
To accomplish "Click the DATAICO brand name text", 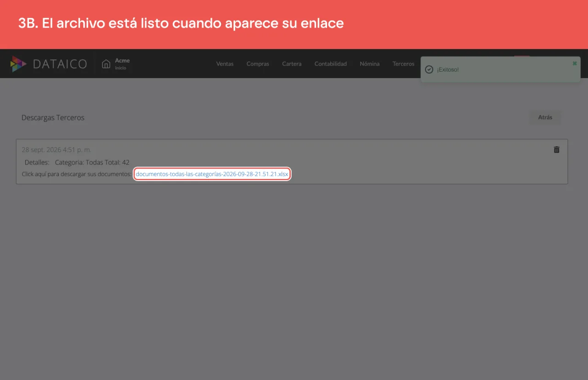I will click(60, 64).
